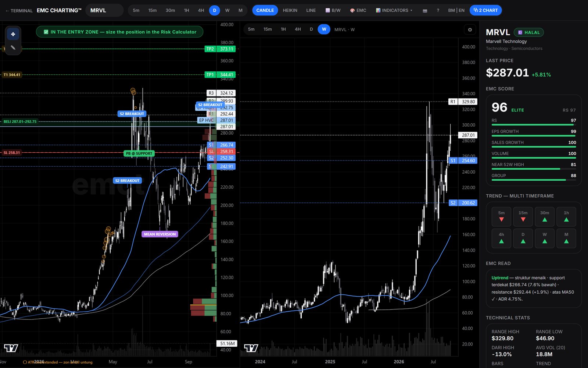The height and width of the screenshot is (368, 588).
Task: Click the TradingView logo on weekly chart
Action: 251,348
